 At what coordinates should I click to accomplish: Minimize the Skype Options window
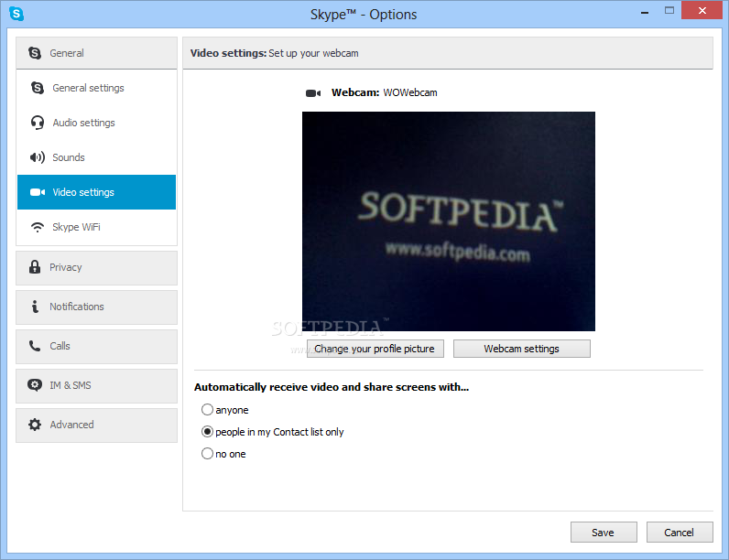645,12
